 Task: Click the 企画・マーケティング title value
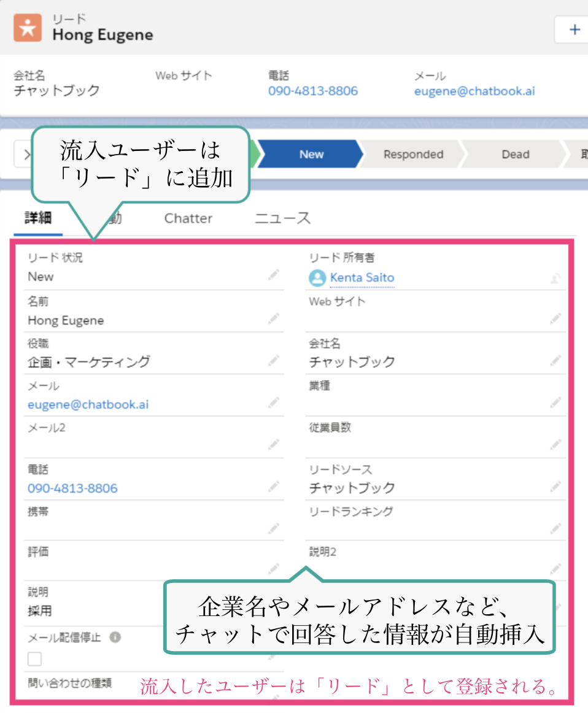(x=88, y=362)
